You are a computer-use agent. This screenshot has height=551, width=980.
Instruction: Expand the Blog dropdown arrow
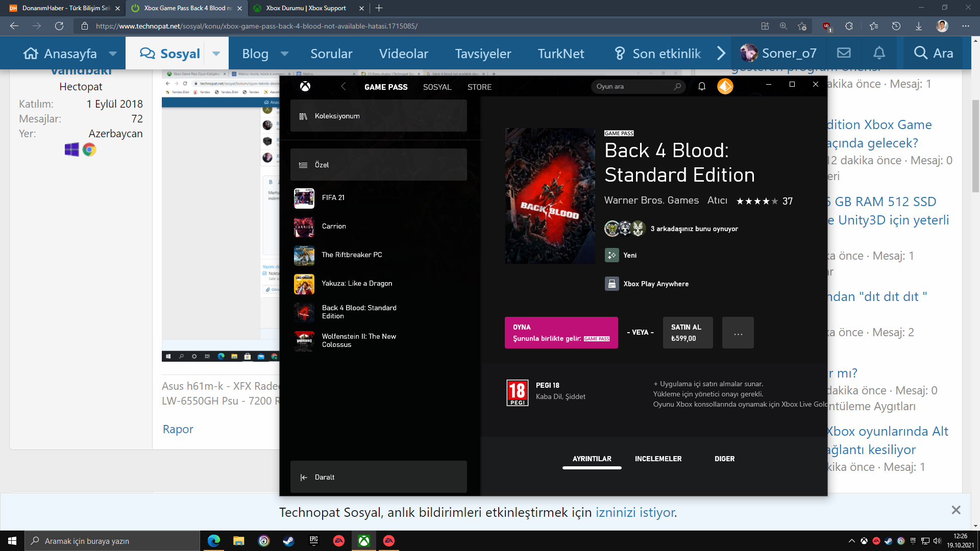[285, 54]
